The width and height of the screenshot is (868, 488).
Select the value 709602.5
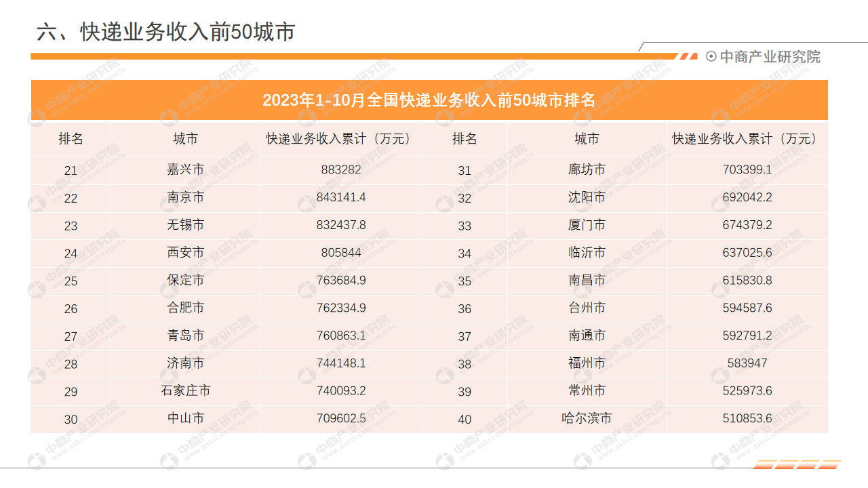[341, 418]
